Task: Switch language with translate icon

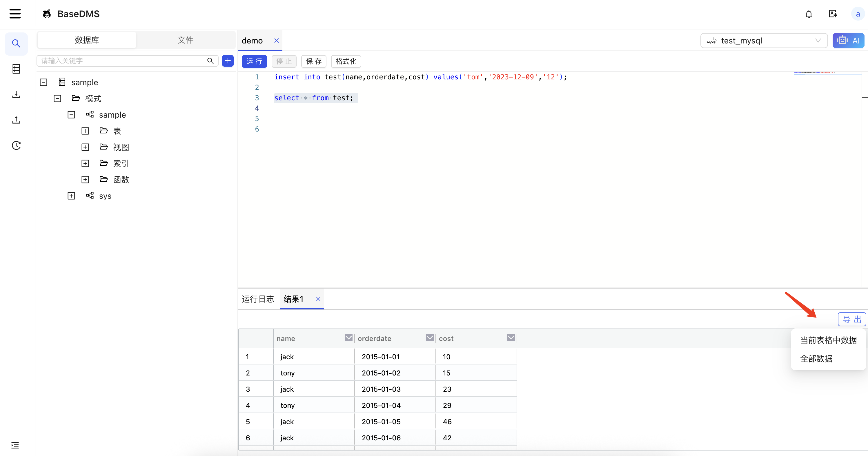Action: (x=833, y=14)
